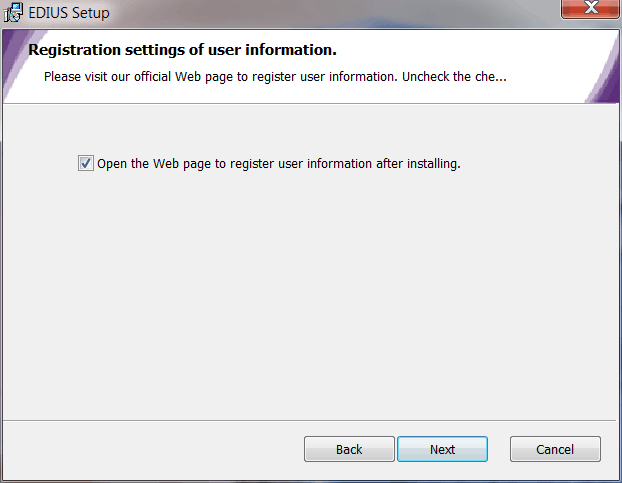Click the purple stripe graphic at banner right

click(602, 73)
